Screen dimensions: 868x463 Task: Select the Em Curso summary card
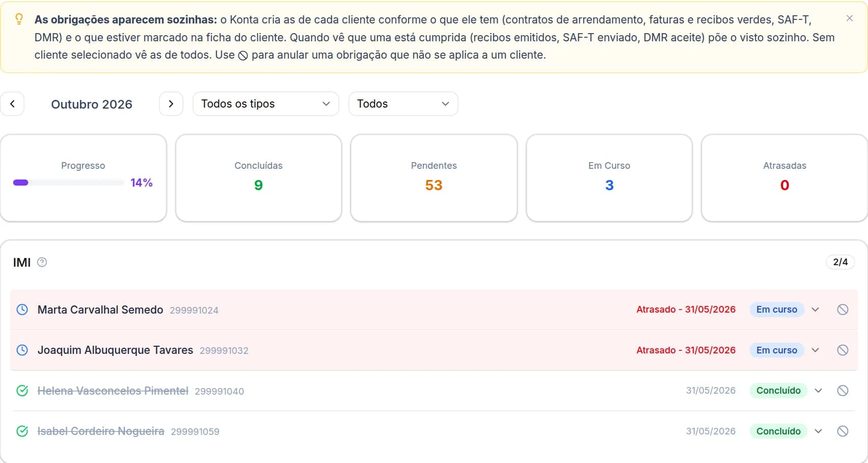coord(609,178)
